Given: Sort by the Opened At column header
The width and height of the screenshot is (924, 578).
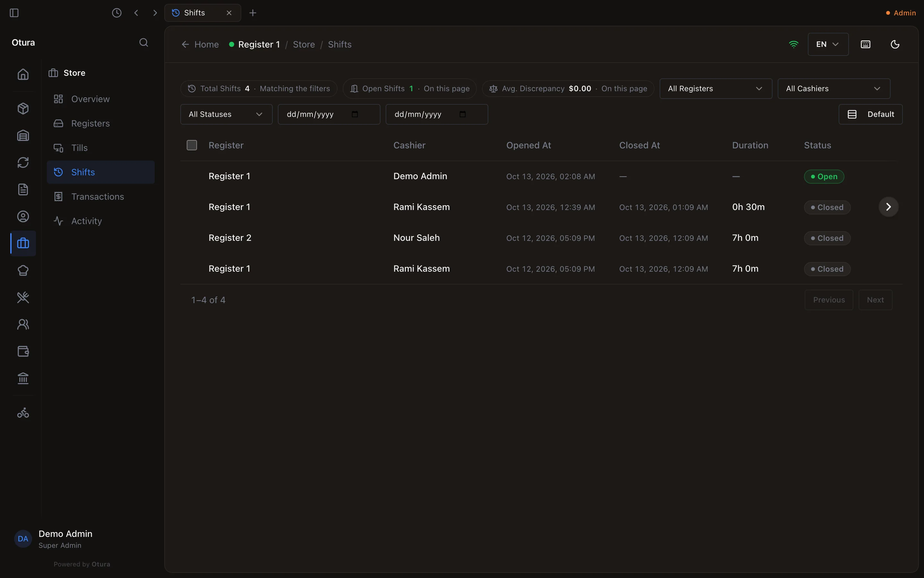Looking at the screenshot, I should (528, 145).
